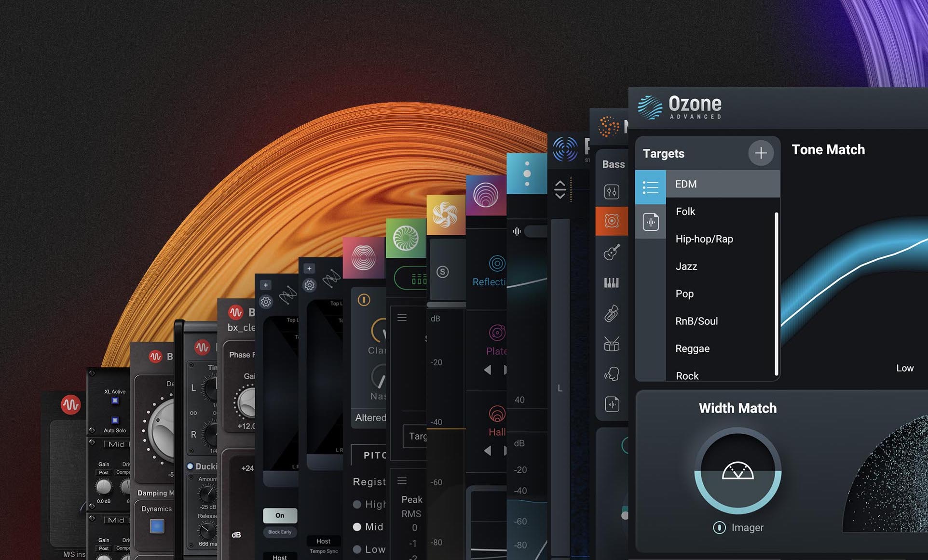
Task: Open the Targ dropdown field
Action: point(415,436)
